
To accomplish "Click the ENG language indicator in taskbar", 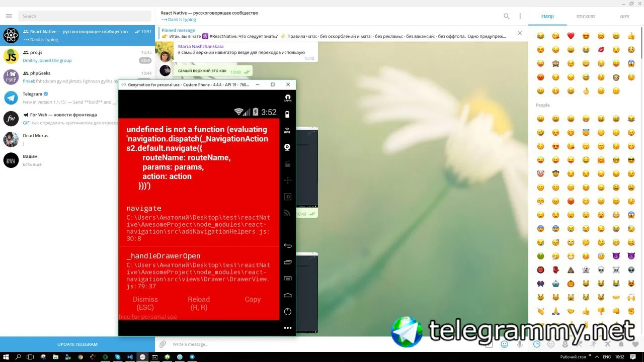I will tap(607, 357).
